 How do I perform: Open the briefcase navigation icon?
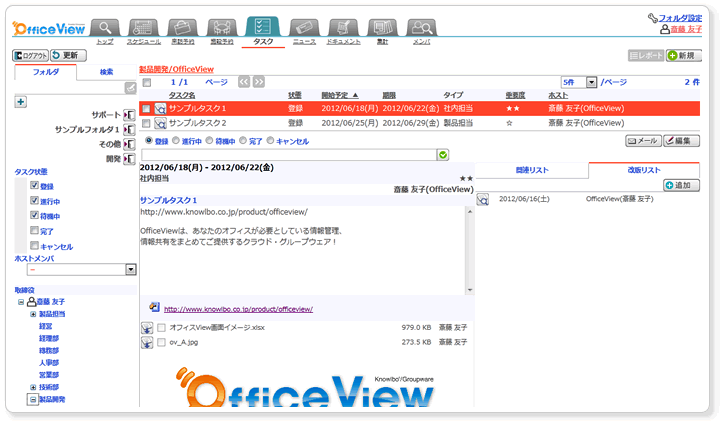[x=183, y=28]
